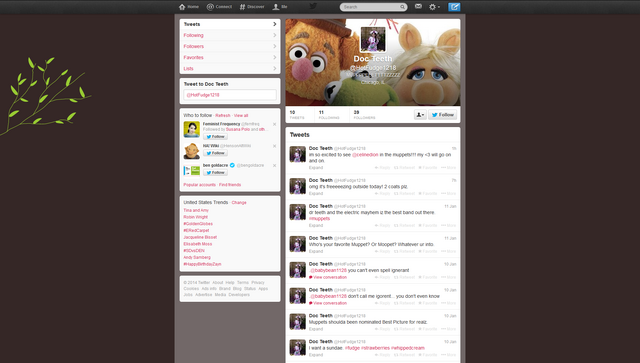Open the #HappyBirthdayZayn trend
The width and height of the screenshot is (640, 363).
tap(202, 264)
